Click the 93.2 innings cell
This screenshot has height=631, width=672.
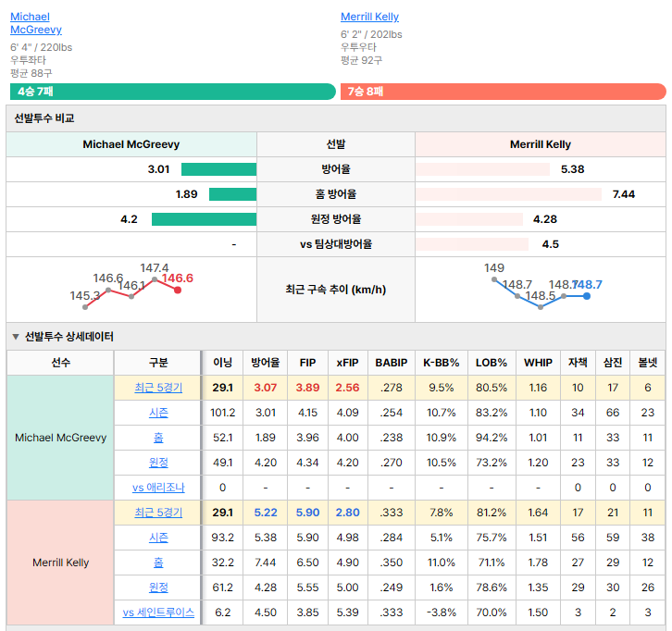(222, 538)
